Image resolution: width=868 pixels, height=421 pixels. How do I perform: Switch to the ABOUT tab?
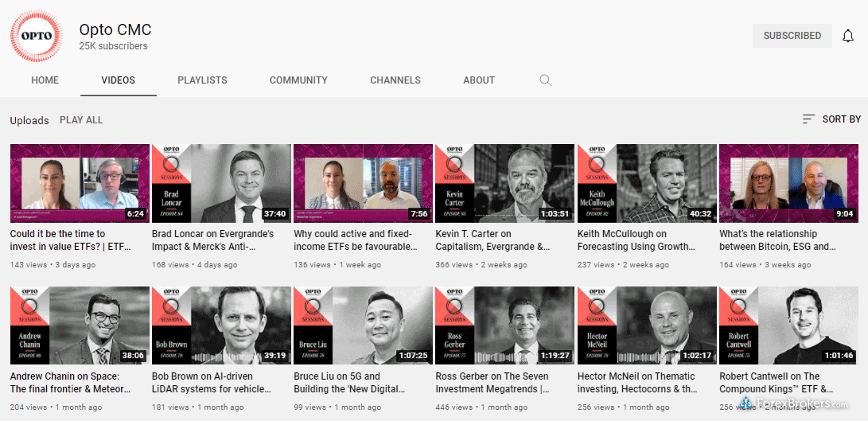click(x=479, y=80)
